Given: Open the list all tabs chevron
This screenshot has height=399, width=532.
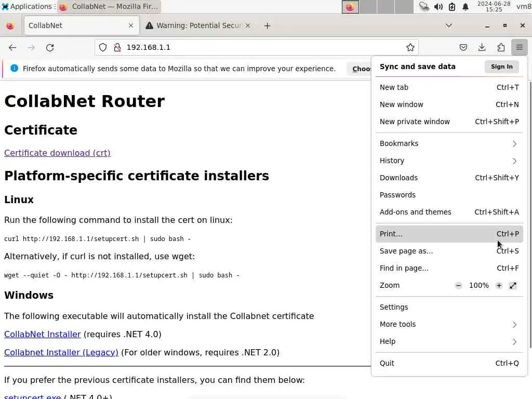Looking at the screenshot, I should point(449,25).
